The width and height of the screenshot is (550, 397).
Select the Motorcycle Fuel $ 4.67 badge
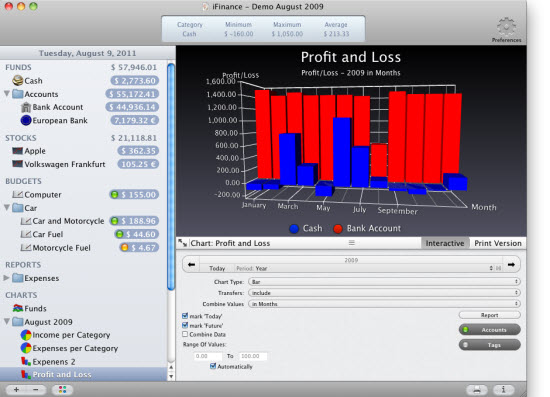139,248
